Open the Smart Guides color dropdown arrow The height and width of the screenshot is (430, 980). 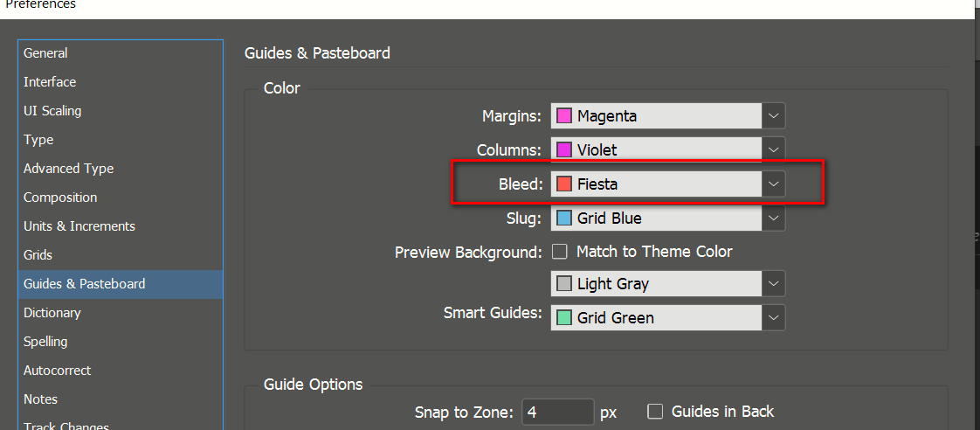coord(774,318)
